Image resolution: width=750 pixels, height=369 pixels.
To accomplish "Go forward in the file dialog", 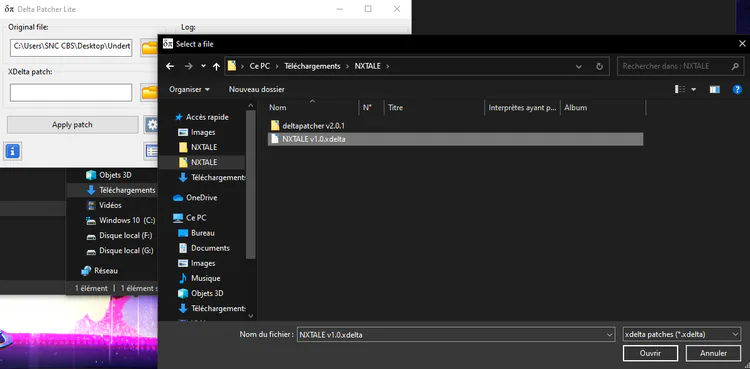I will pos(188,67).
